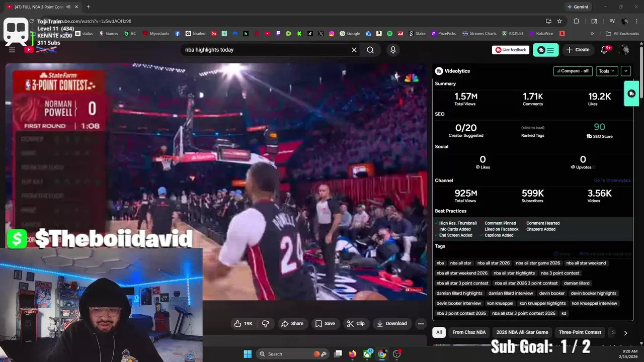Open the All Bookmarks folder
Viewport: 644px width, 362px height.
(622, 34)
